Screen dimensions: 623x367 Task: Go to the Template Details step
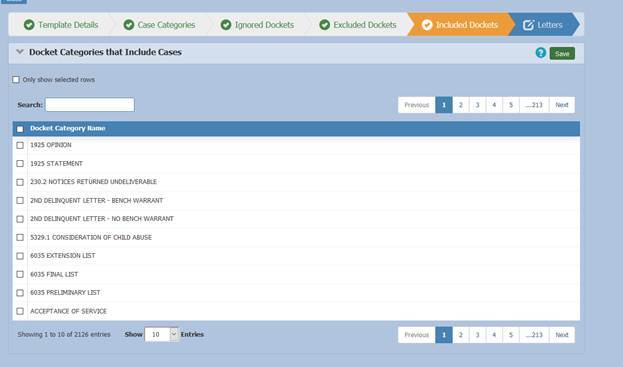pos(60,25)
